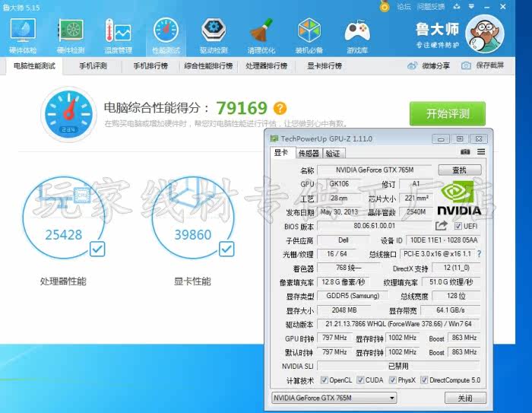Open the 清理优化 cleanup broom icon
This screenshot has width=532, height=413.
point(261,36)
